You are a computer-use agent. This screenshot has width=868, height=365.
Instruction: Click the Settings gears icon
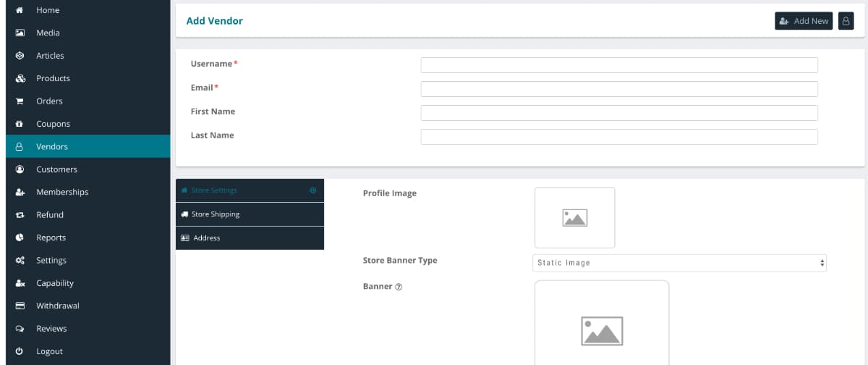(20, 261)
